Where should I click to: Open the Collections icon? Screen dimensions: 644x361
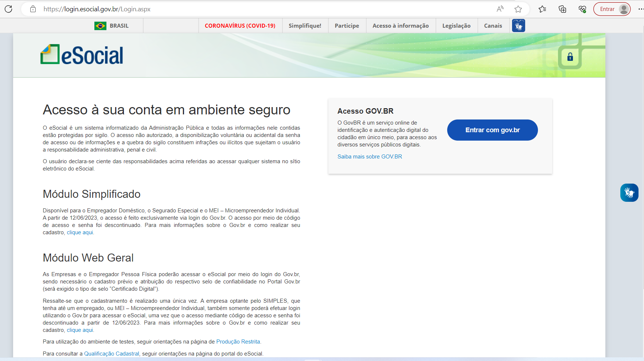click(562, 9)
